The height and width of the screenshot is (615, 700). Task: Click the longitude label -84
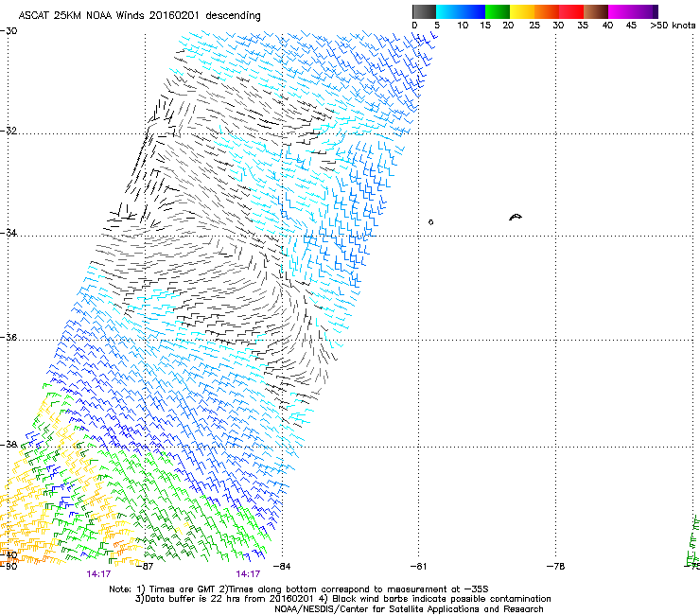pos(282,567)
